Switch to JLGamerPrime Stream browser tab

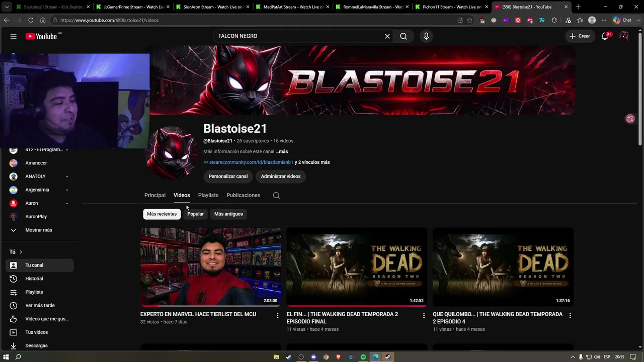point(133,7)
